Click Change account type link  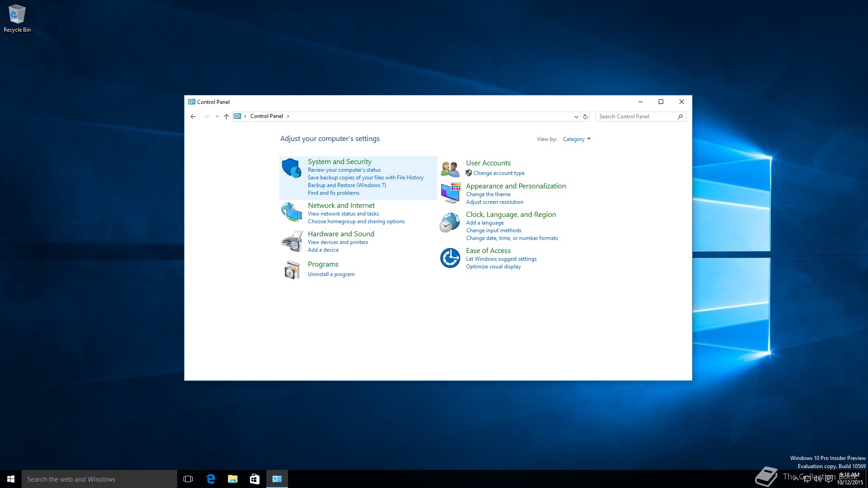pyautogui.click(x=499, y=173)
